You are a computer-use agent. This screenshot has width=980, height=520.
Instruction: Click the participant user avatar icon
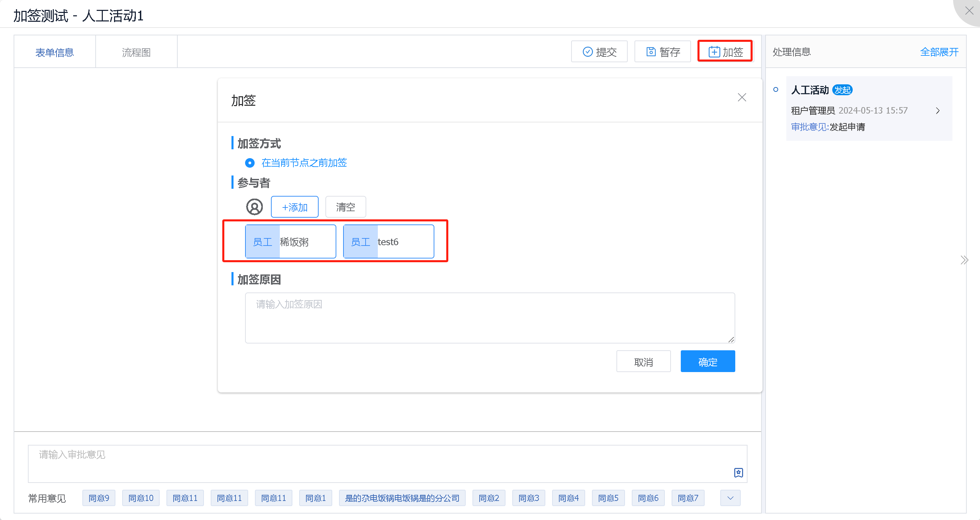(255, 207)
